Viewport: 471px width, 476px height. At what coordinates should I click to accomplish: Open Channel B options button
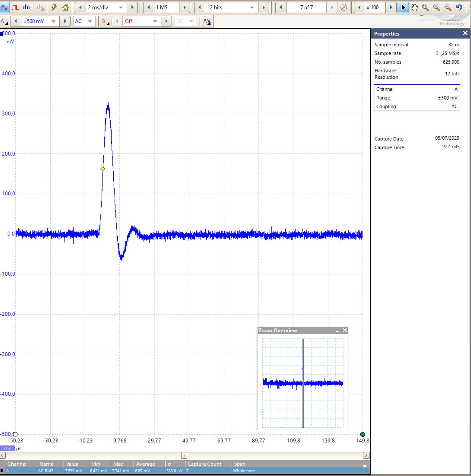tap(106, 21)
